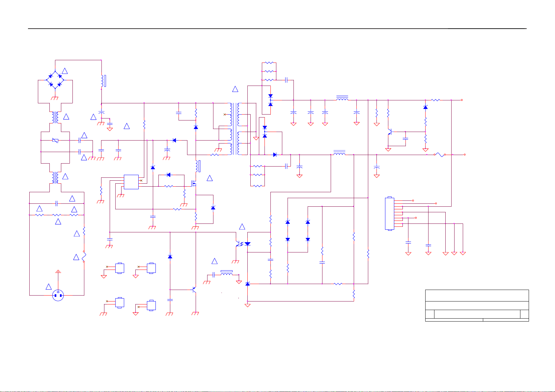Click the multi-pin output connector block
Image resolution: width=555 pixels, height=392 pixels.
pyautogui.click(x=390, y=213)
